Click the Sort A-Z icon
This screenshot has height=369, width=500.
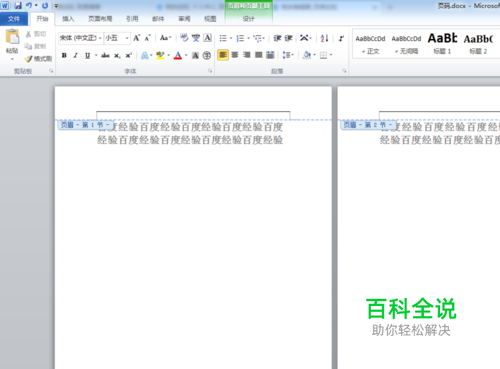324,38
